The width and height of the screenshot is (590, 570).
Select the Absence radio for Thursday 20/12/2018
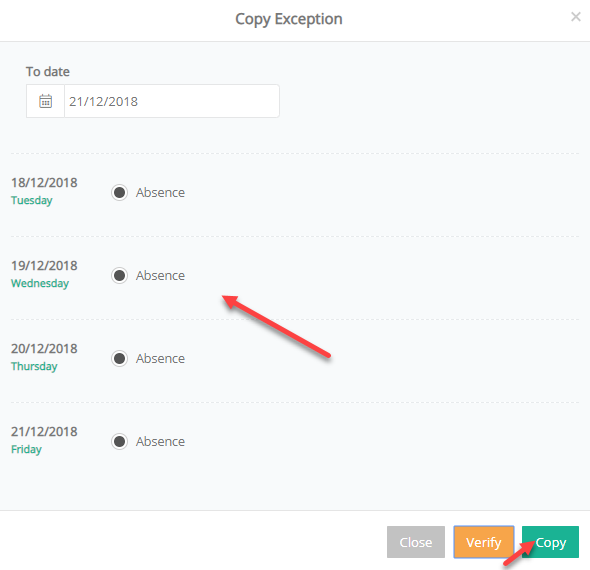(120, 359)
